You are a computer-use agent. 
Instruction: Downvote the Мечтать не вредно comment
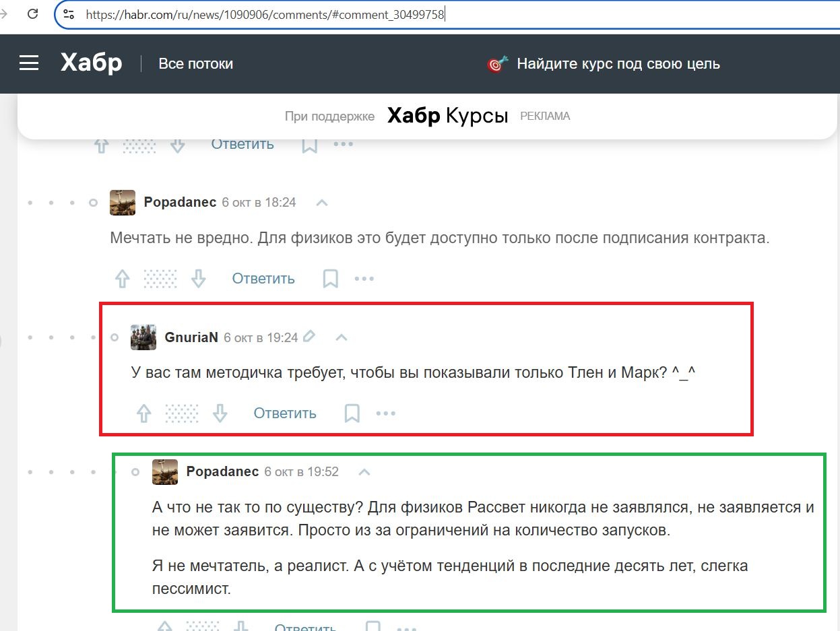pyautogui.click(x=198, y=279)
